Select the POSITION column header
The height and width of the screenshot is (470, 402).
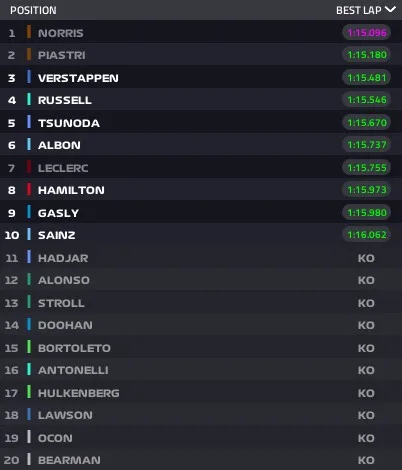(x=33, y=10)
